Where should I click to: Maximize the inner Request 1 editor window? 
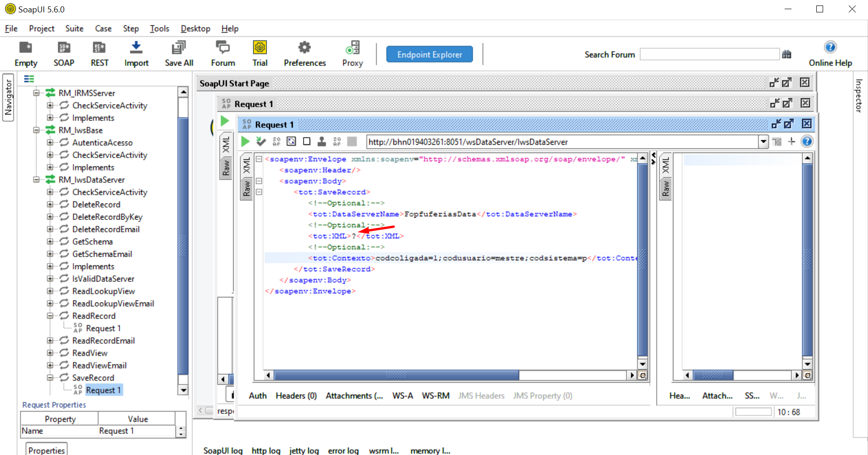[x=789, y=124]
